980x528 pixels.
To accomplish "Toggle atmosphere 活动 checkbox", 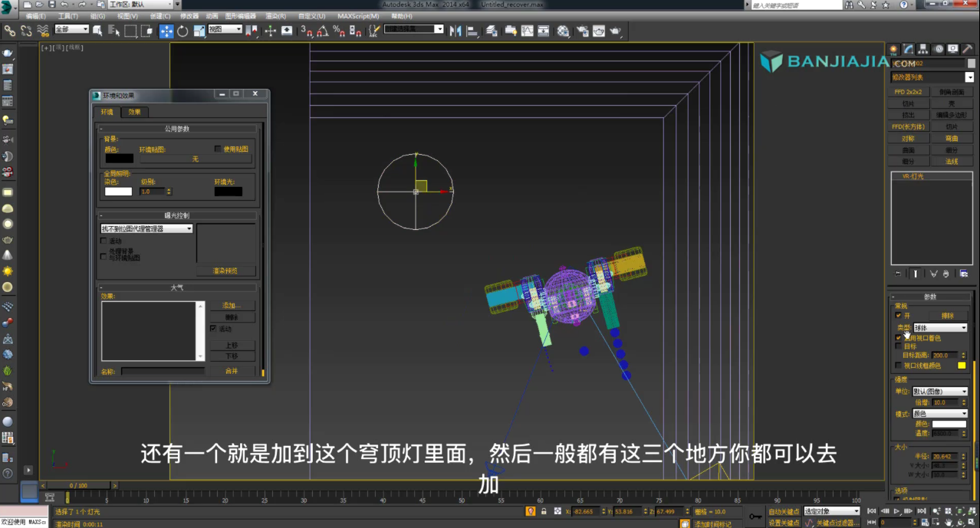I will pyautogui.click(x=213, y=328).
